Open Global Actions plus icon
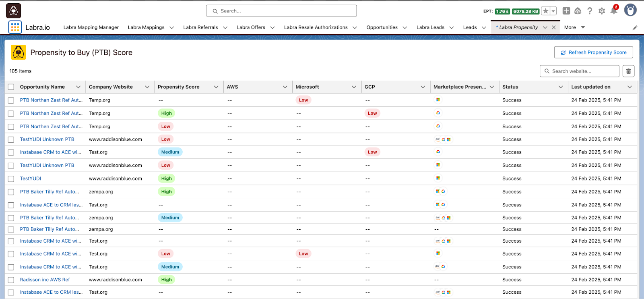This screenshot has height=299, width=644. tap(566, 11)
